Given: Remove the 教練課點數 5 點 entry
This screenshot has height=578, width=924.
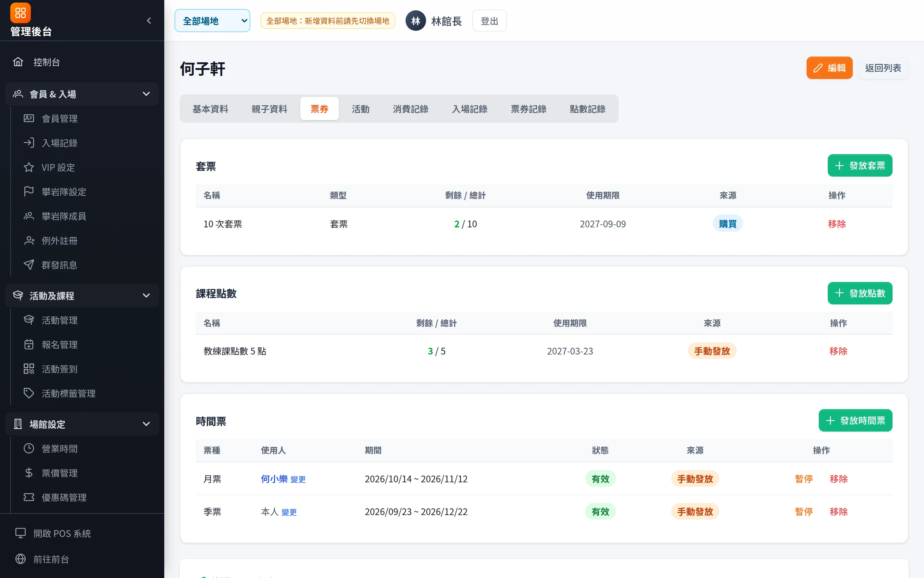Looking at the screenshot, I should [x=838, y=351].
